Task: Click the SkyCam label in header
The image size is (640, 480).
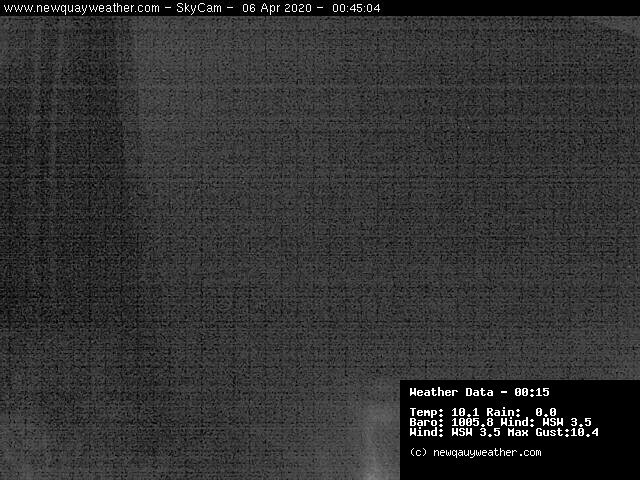Action: (x=199, y=8)
